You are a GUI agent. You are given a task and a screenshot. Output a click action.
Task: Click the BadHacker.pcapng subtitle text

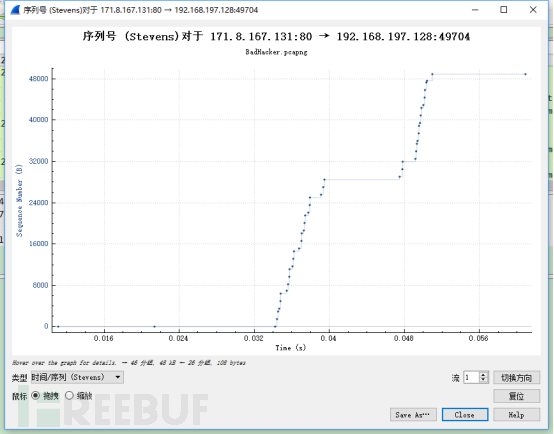pos(276,52)
